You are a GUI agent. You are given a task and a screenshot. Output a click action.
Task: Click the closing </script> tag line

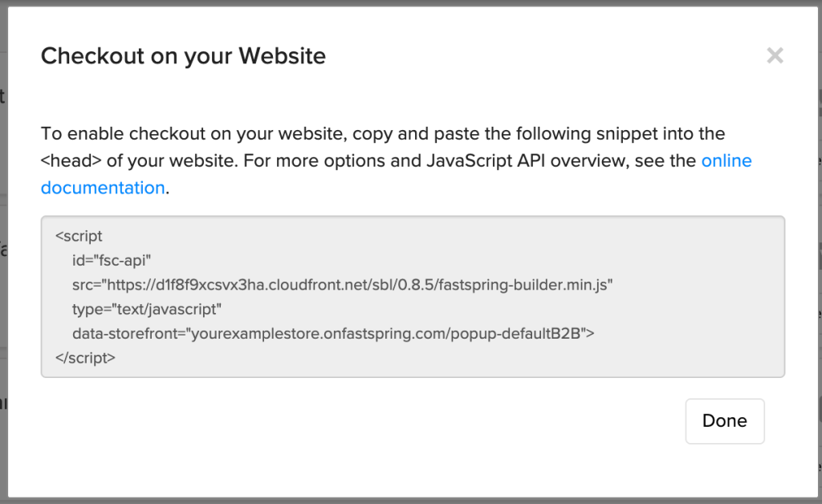pos(85,358)
